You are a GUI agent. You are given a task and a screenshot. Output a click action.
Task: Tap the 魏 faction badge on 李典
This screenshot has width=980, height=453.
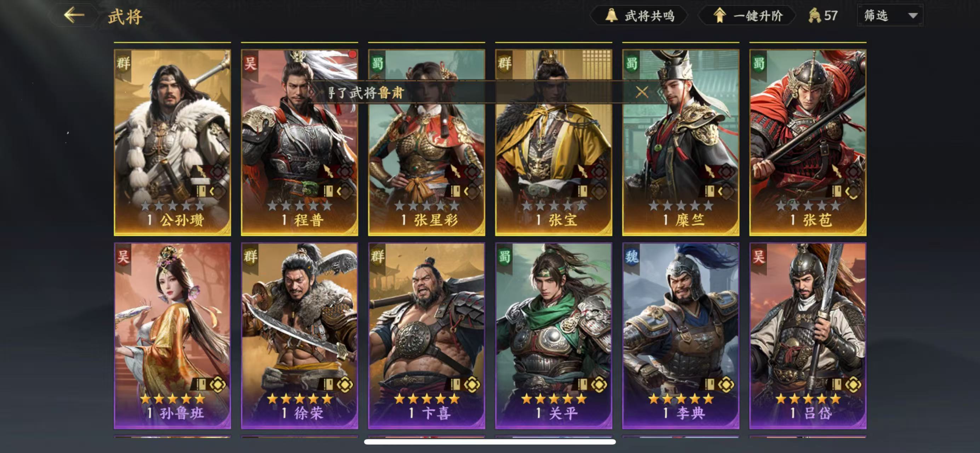pos(631,257)
